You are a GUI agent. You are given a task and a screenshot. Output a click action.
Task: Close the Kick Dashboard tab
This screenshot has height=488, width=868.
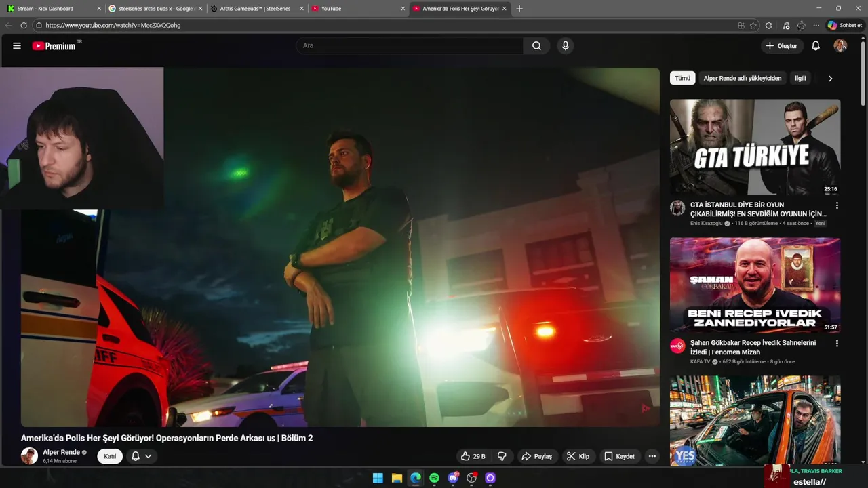[x=99, y=9]
